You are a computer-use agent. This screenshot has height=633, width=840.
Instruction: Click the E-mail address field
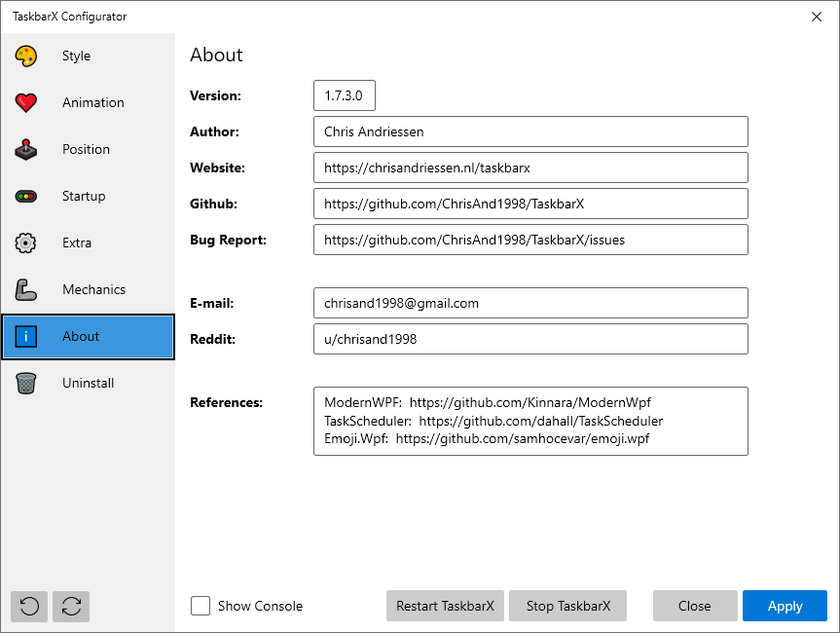tap(530, 303)
